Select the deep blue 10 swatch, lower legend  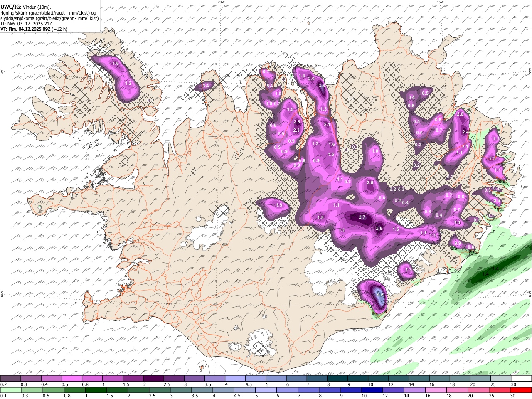[x=372, y=390]
